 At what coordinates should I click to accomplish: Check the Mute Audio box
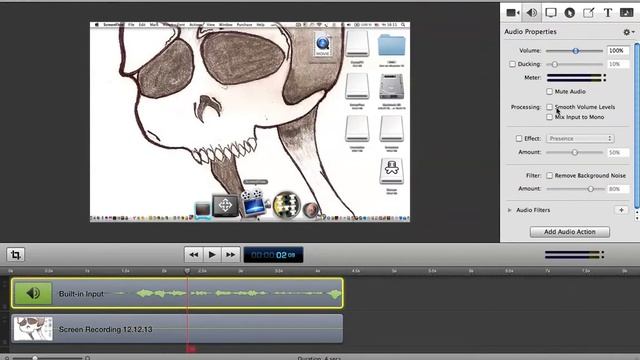tap(549, 91)
